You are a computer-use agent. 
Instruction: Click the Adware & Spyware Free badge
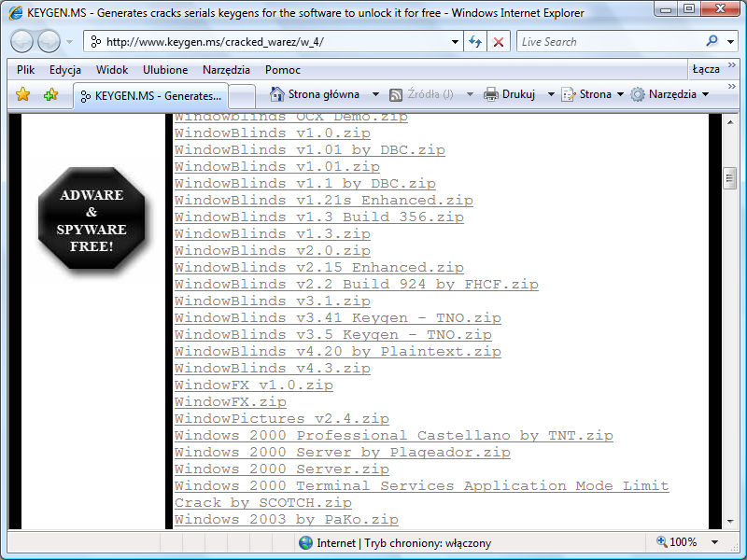click(92, 219)
